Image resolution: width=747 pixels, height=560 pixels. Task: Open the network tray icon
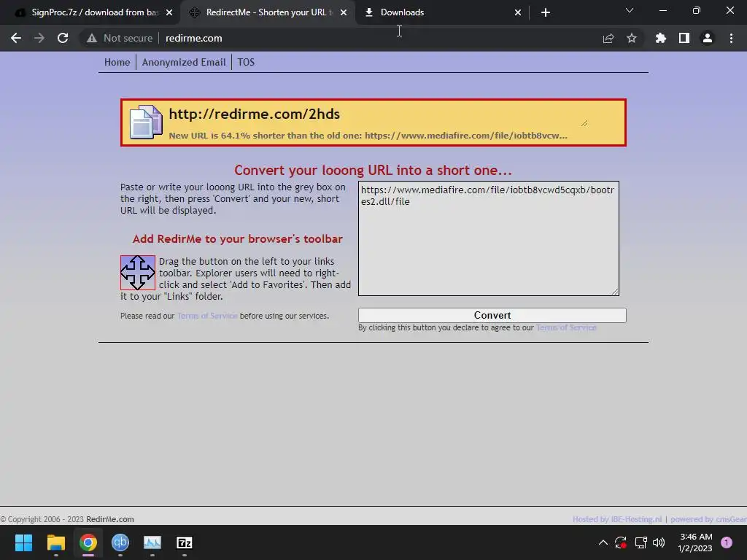coord(640,542)
